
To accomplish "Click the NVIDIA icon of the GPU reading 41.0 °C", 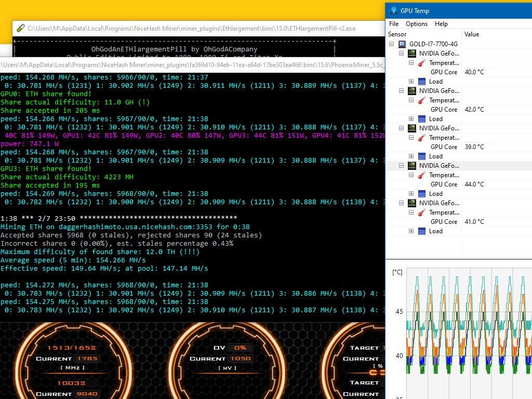I will [412, 203].
